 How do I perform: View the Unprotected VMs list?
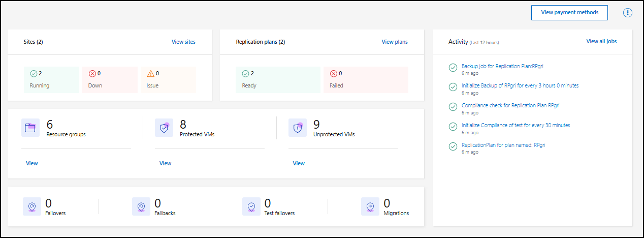click(299, 163)
